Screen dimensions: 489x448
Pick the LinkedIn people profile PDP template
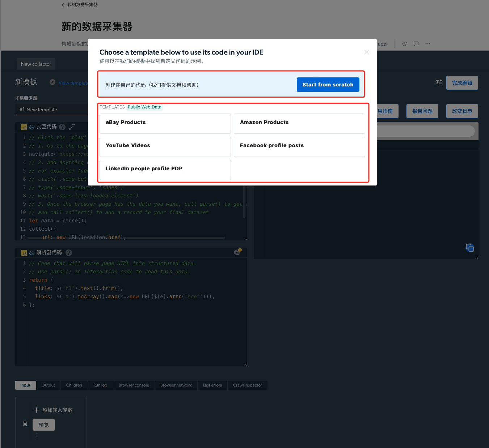[x=165, y=170]
